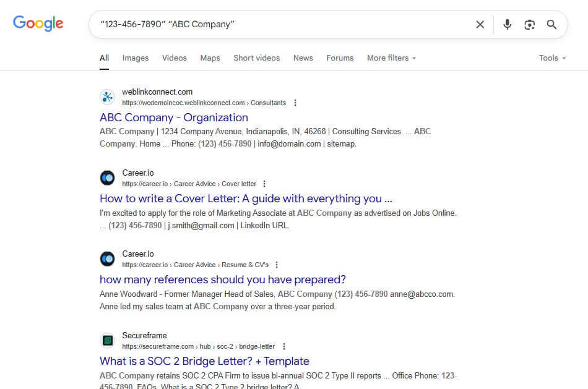Expand the More filters dropdown
Viewport: 588px width, 389px height.
(392, 58)
